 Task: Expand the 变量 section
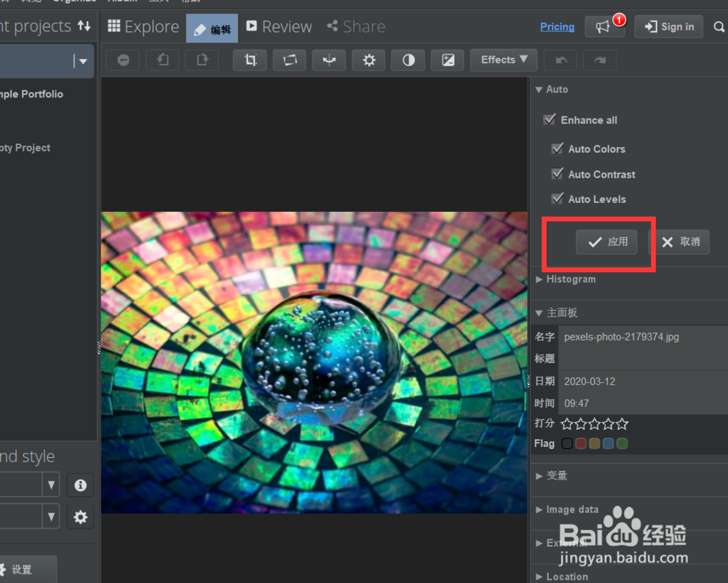click(539, 476)
